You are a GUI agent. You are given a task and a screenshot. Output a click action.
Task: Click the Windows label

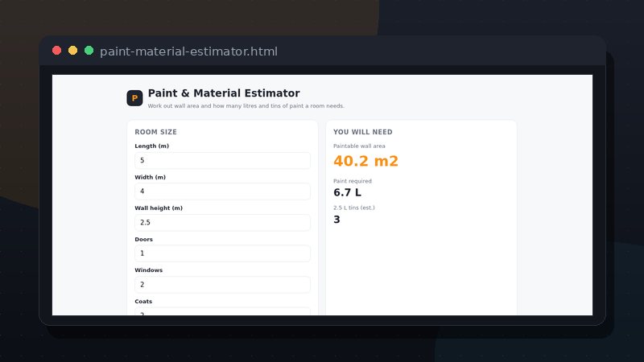(x=149, y=270)
